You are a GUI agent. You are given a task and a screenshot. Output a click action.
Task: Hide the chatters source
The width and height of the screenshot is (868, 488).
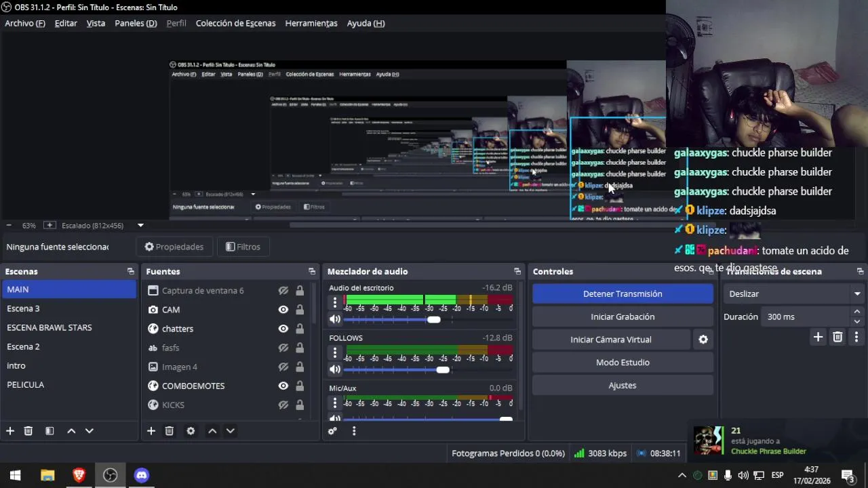coord(283,329)
